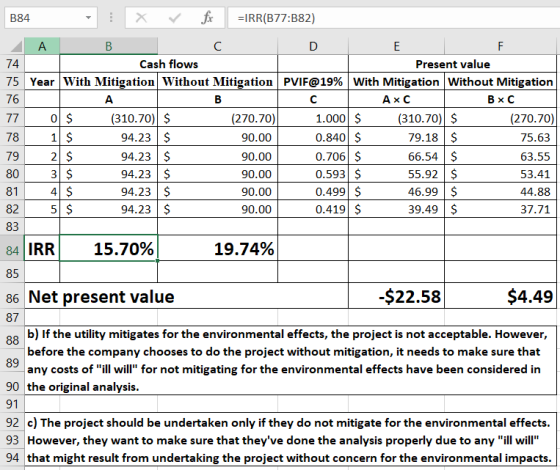Click the Year 0 cell
The image size is (560, 470).
pos(42,118)
